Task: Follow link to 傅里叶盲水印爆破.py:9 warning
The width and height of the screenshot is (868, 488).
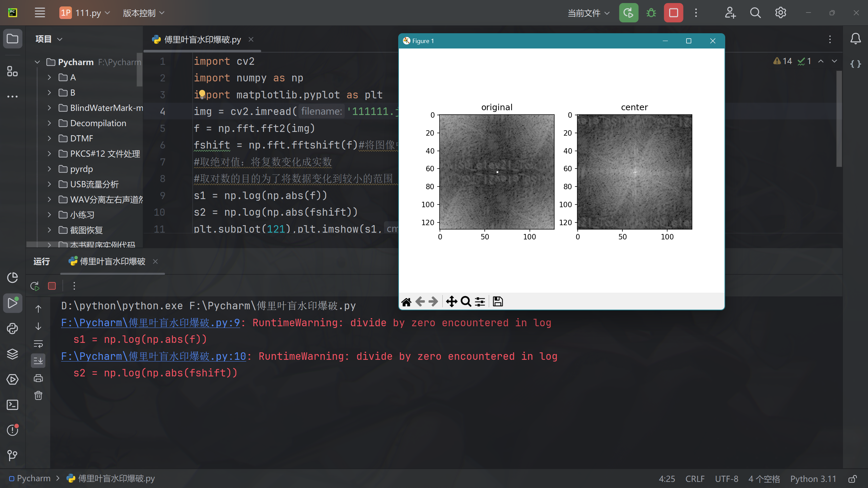Action: [x=151, y=323]
